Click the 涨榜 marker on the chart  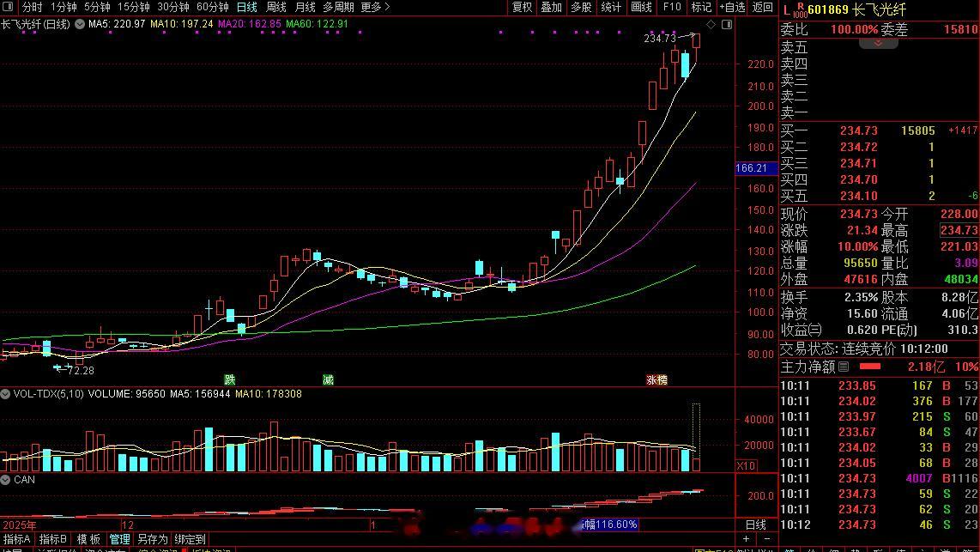coord(656,379)
